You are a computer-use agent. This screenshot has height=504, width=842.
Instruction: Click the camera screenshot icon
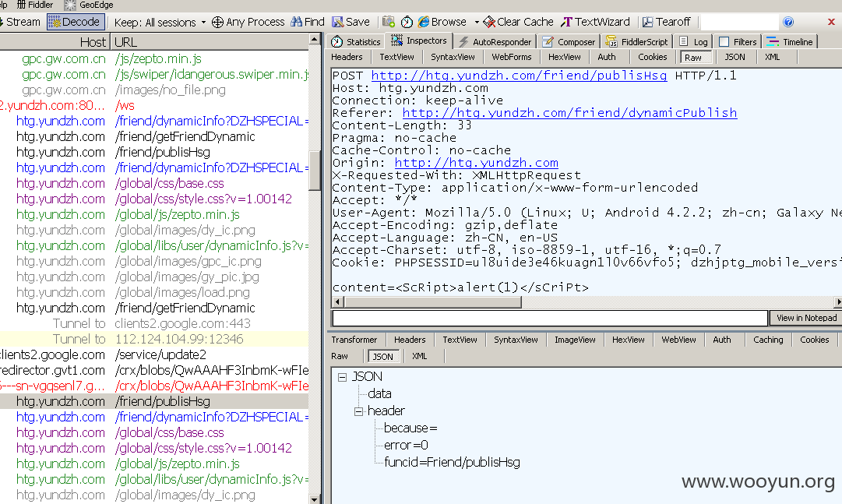pyautogui.click(x=389, y=22)
